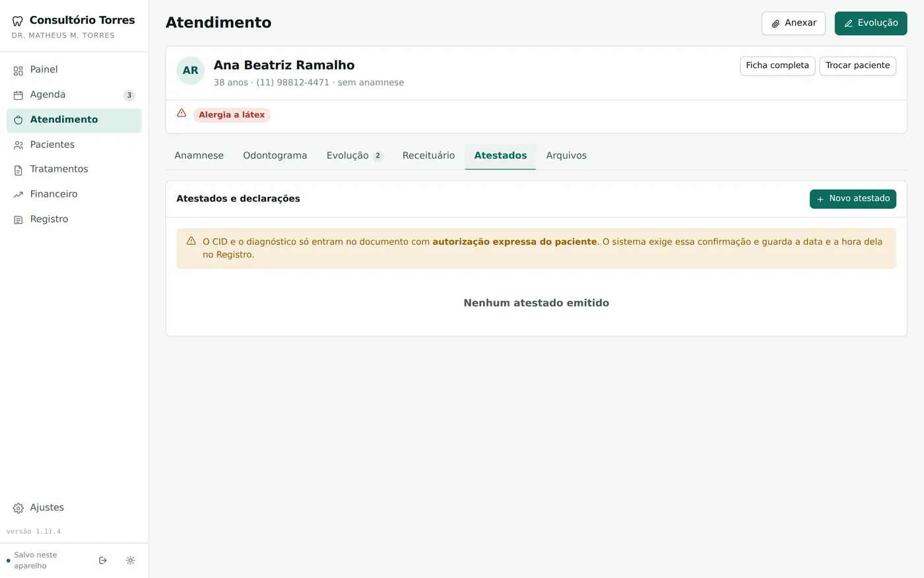Select the Atestados tab

(500, 156)
